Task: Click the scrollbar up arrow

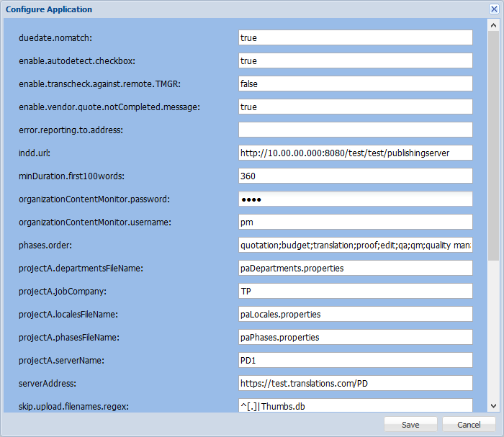Action: 493,25
